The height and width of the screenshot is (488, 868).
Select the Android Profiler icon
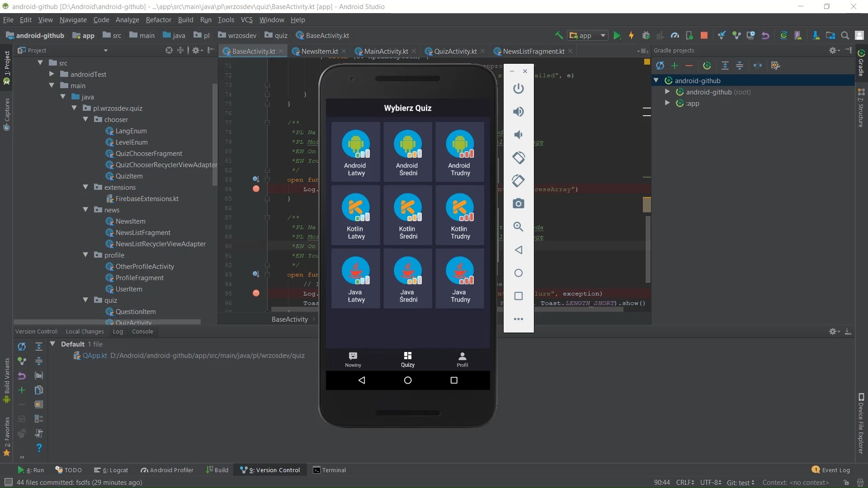[x=144, y=470]
